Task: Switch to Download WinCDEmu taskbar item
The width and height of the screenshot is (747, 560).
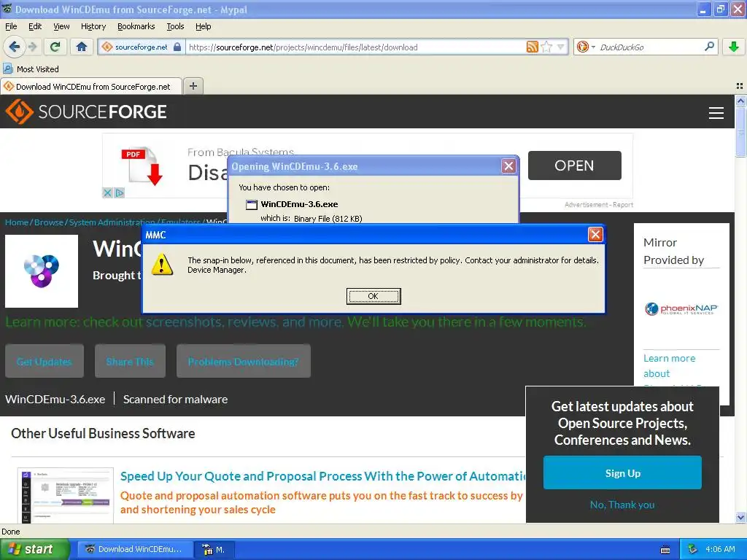Action: (135, 549)
